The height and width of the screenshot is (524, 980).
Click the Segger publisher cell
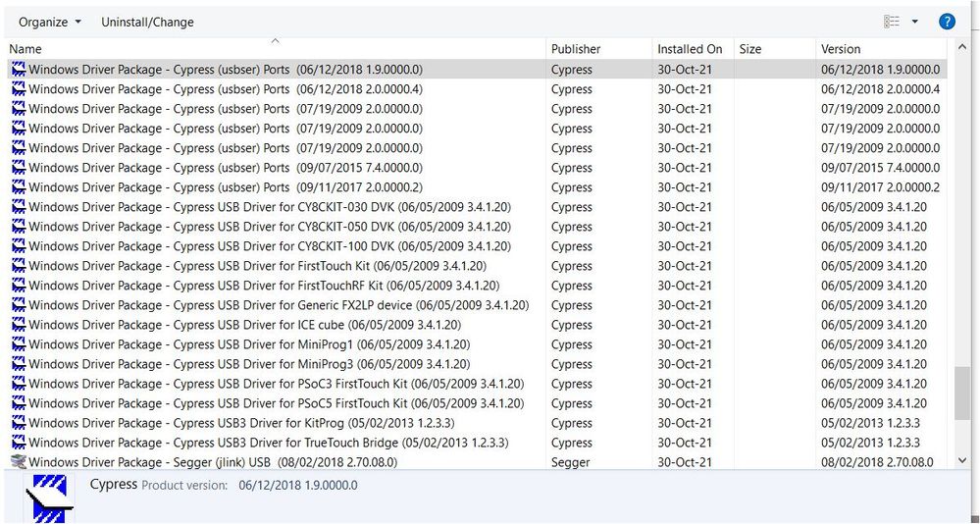[x=570, y=462]
